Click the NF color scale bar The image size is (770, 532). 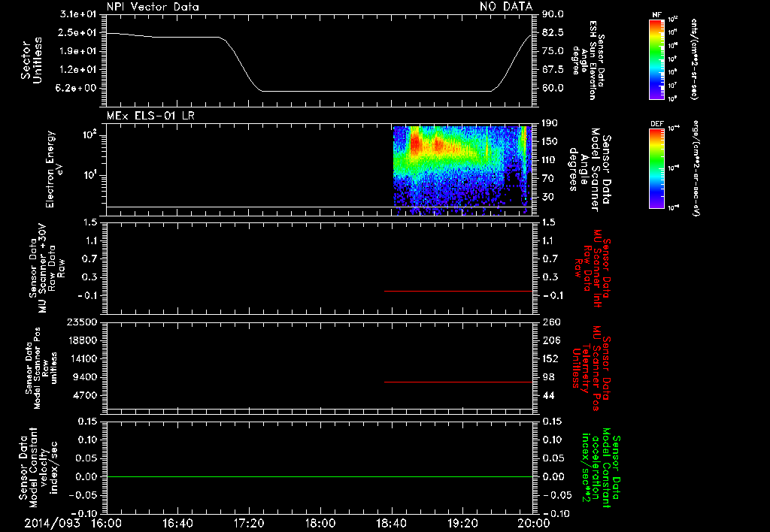(657, 59)
